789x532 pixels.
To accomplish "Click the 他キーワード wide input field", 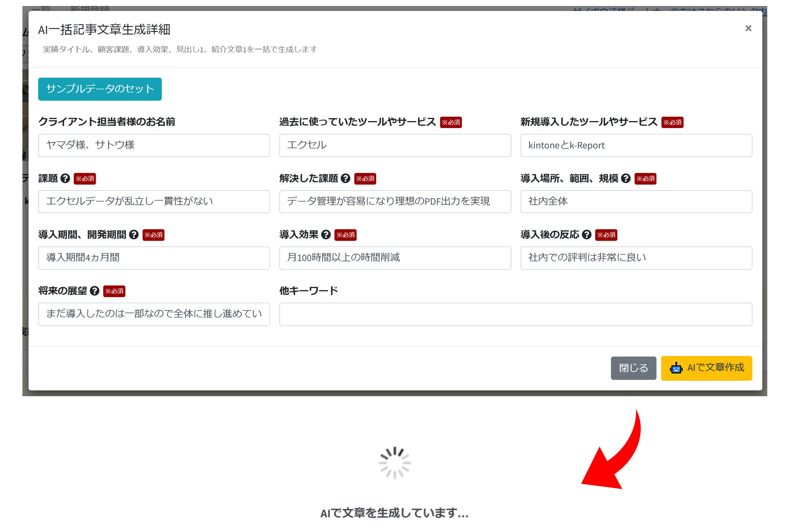I will pyautogui.click(x=515, y=314).
